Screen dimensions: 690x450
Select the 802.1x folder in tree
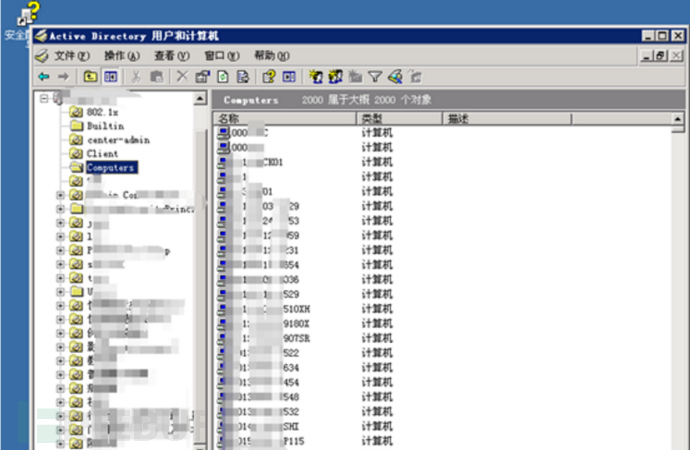[x=102, y=112]
